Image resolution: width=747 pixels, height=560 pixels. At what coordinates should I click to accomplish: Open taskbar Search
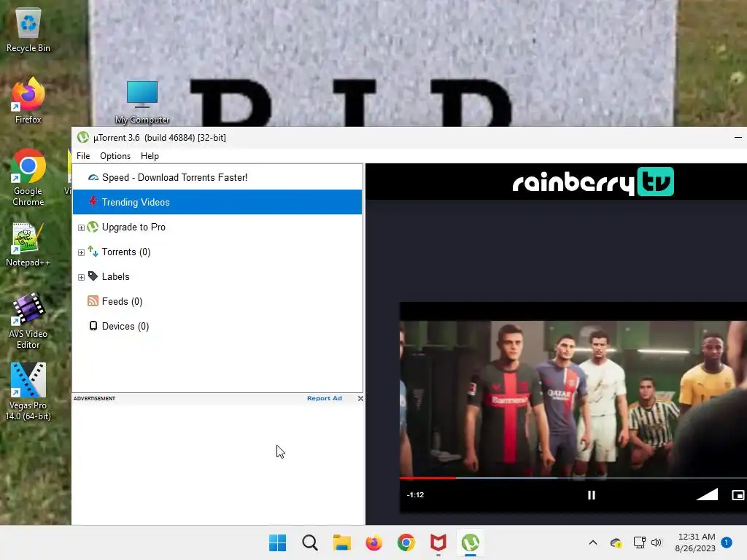pyautogui.click(x=309, y=542)
